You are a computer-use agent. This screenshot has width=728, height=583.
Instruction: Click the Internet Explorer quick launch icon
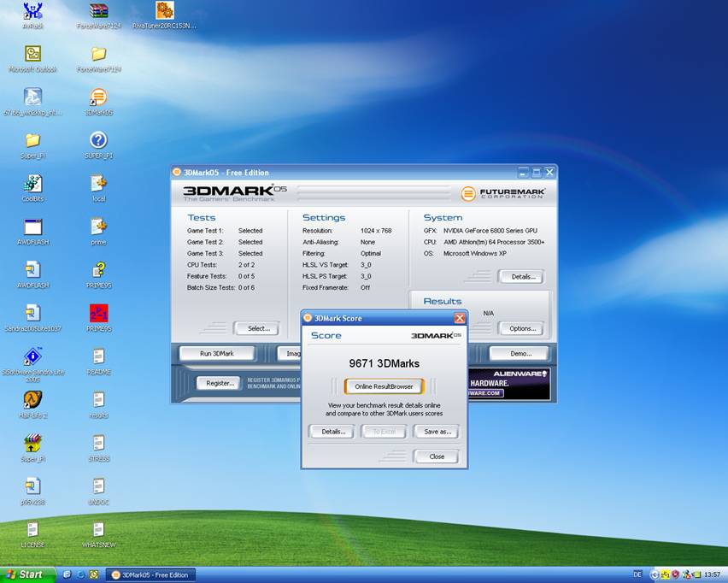click(80, 574)
